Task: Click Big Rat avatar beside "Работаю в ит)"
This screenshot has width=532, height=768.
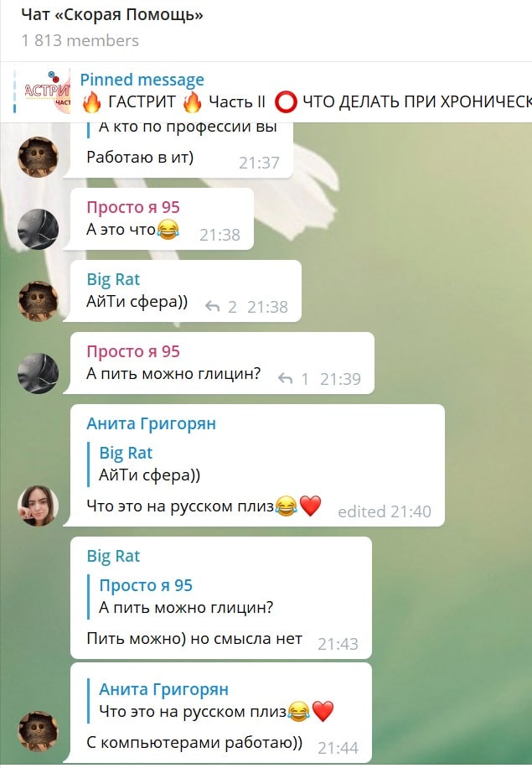Action: pyautogui.click(x=39, y=157)
